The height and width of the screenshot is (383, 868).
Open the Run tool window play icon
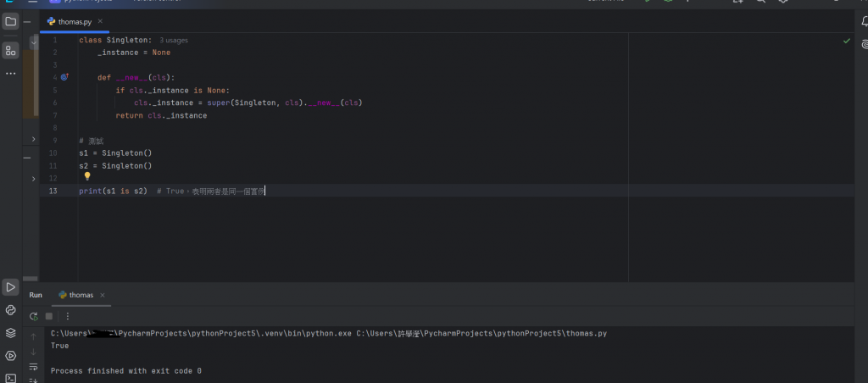coord(10,287)
